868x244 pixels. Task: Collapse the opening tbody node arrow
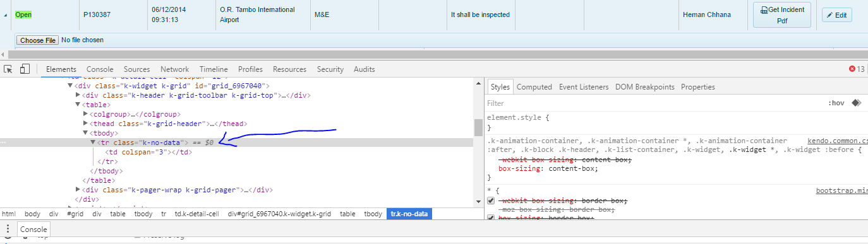tap(86, 133)
